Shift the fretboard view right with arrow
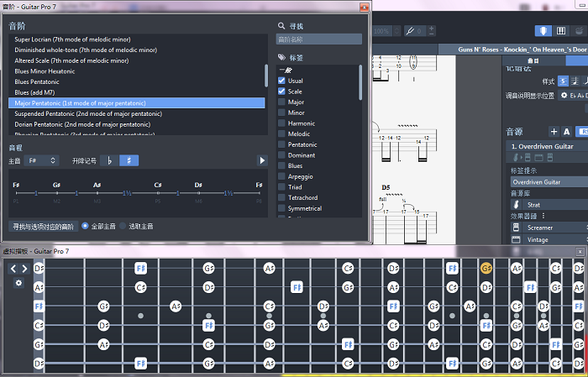The image size is (588, 377). click(24, 269)
